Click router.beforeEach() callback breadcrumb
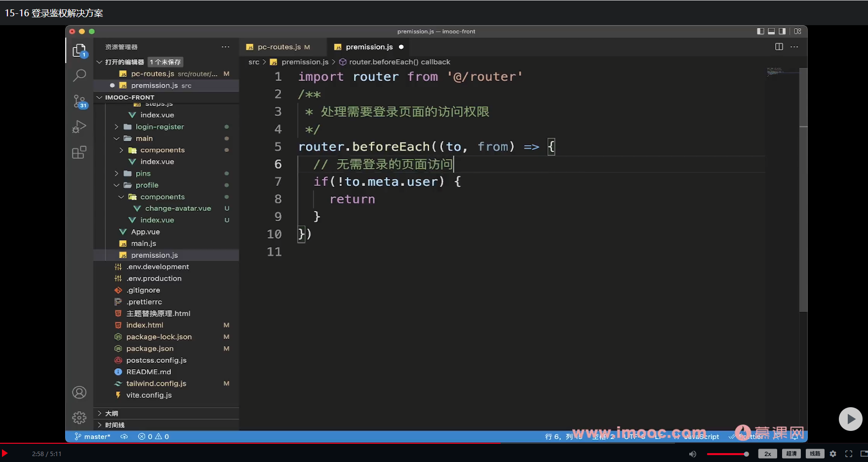The height and width of the screenshot is (462, 868). (399, 62)
